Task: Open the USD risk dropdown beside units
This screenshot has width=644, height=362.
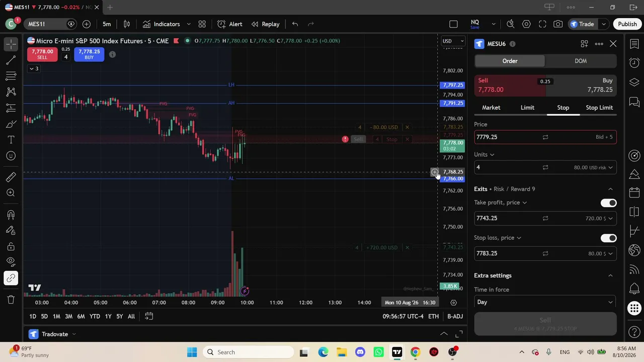Action: click(x=594, y=167)
